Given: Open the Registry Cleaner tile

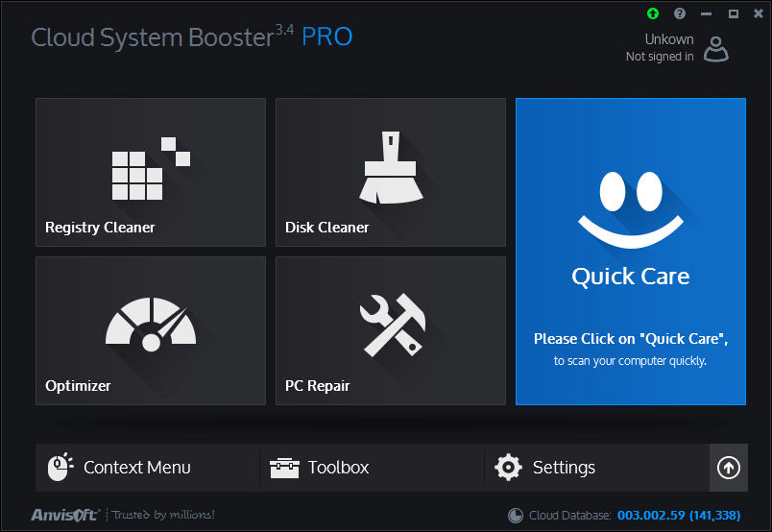Looking at the screenshot, I should click(x=151, y=173).
